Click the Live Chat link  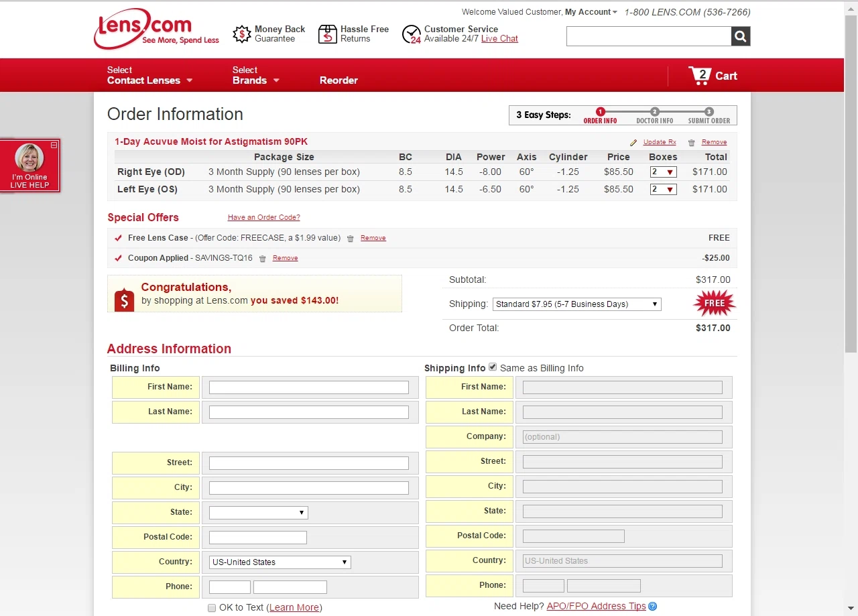499,39
